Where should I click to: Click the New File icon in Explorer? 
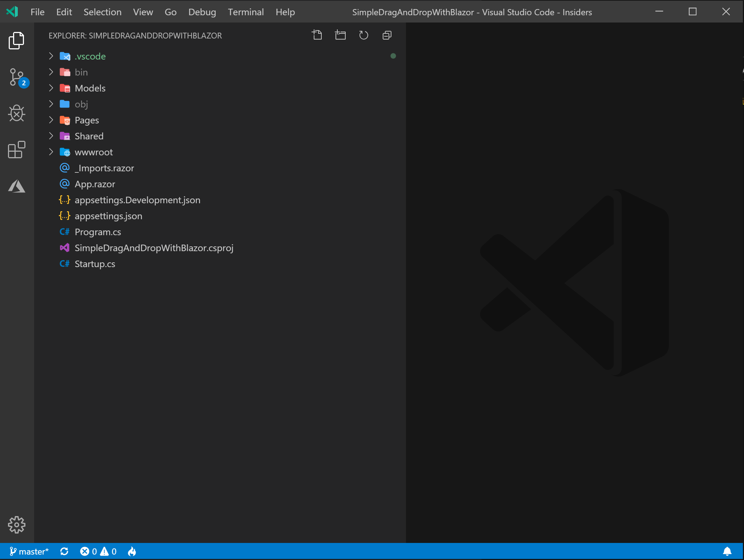click(317, 35)
